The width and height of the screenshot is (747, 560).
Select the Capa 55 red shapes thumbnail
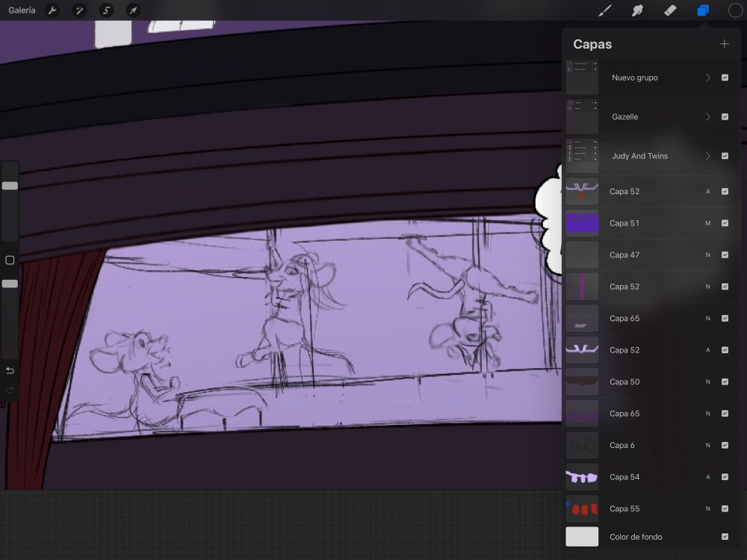click(582, 508)
